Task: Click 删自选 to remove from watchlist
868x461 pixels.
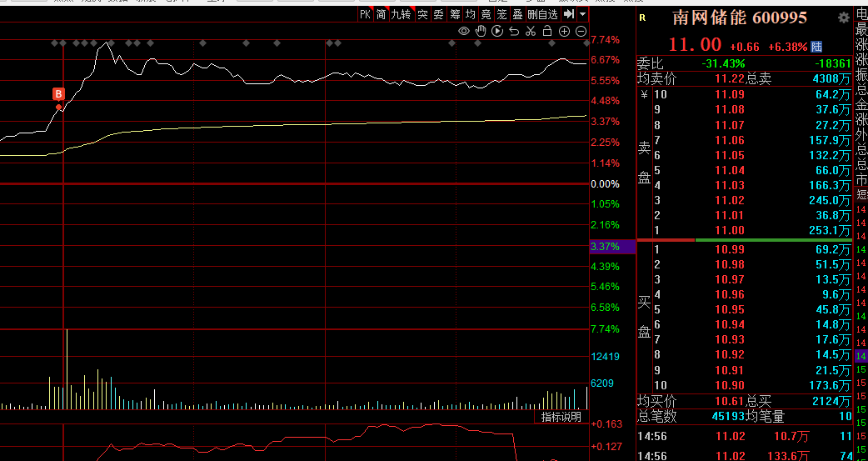Action: (x=542, y=14)
